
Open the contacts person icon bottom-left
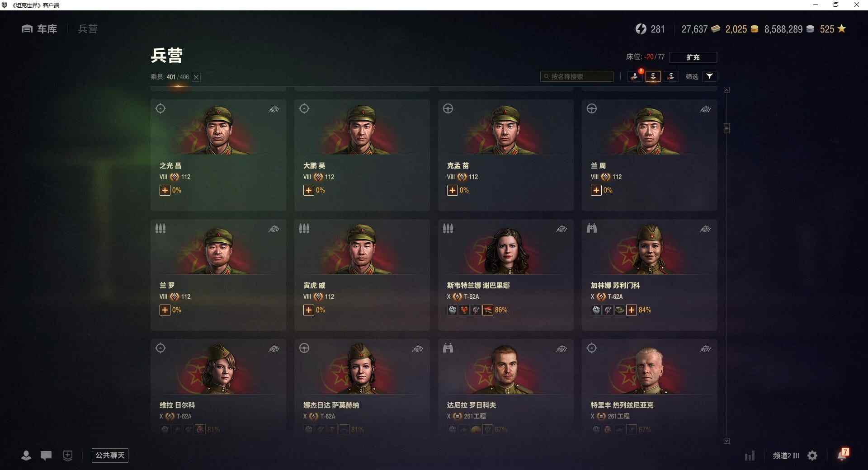tap(26, 456)
